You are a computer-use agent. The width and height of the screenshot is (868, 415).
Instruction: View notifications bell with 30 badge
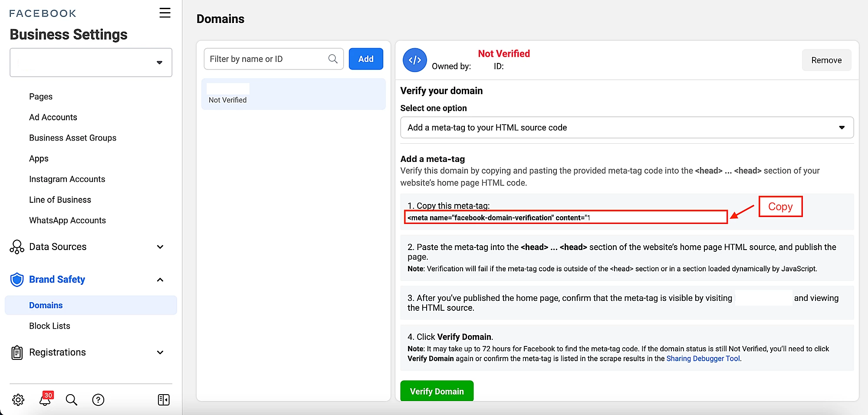pos(46,399)
